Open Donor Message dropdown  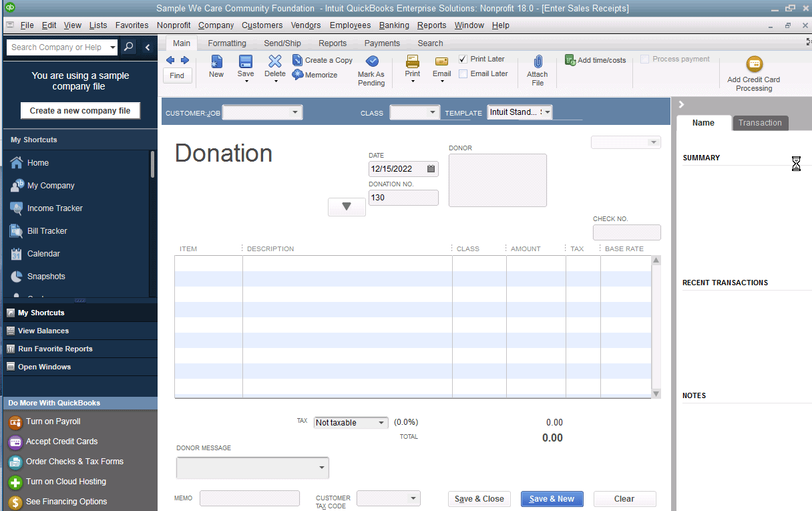click(323, 468)
